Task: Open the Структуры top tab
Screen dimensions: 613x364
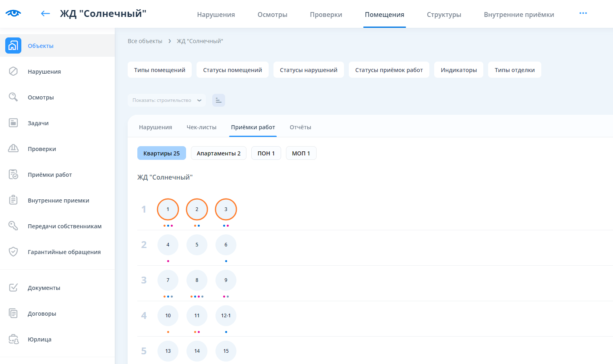Action: pyautogui.click(x=444, y=14)
